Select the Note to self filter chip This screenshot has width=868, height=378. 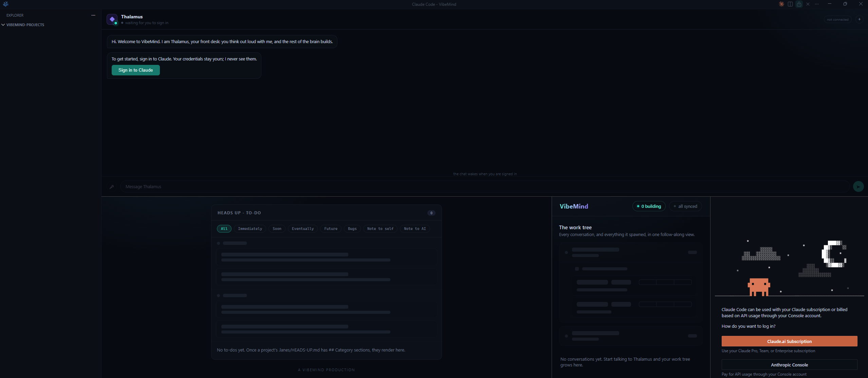click(x=380, y=229)
